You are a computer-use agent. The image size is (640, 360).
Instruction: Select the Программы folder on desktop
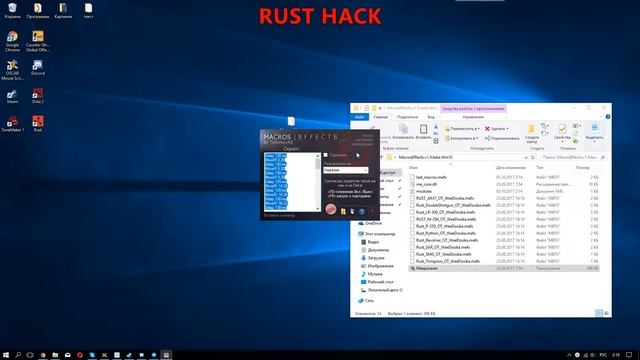click(x=38, y=11)
